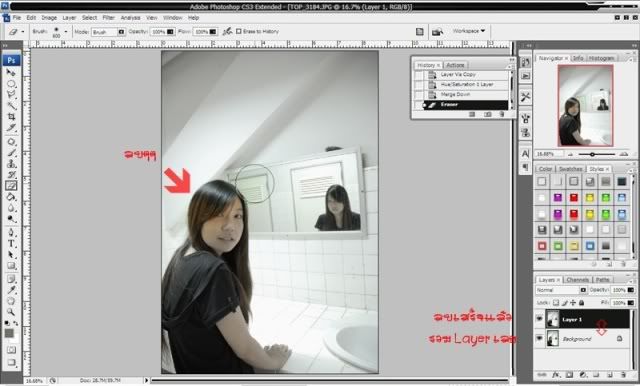Open the layer Fill arrow
The image size is (640, 386).
631,303
